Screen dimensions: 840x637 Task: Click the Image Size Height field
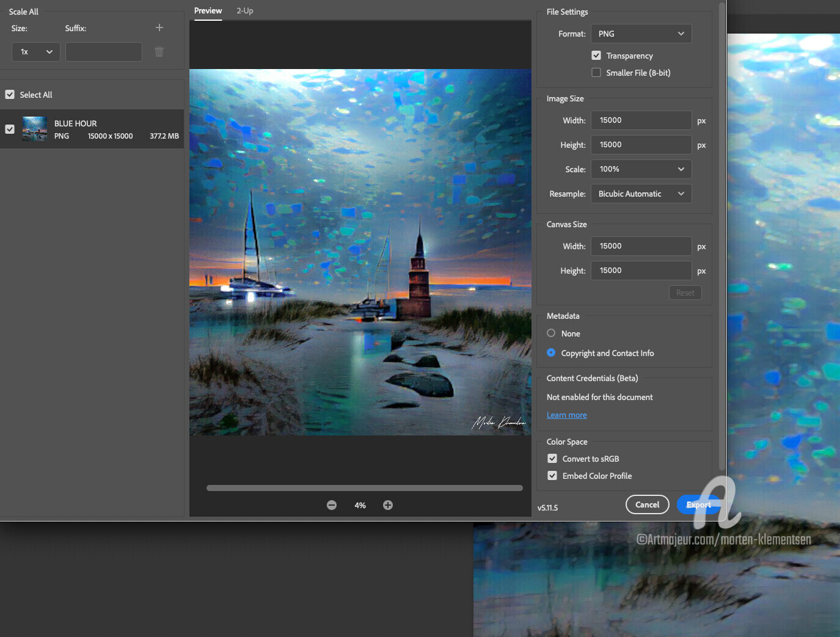641,145
